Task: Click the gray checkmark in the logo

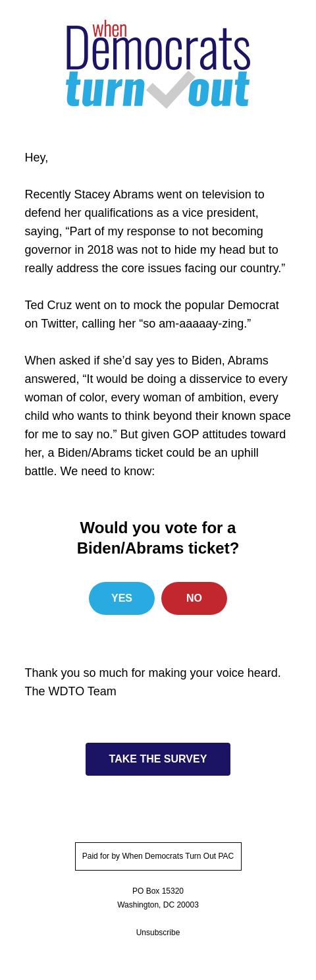Action: 170,89
